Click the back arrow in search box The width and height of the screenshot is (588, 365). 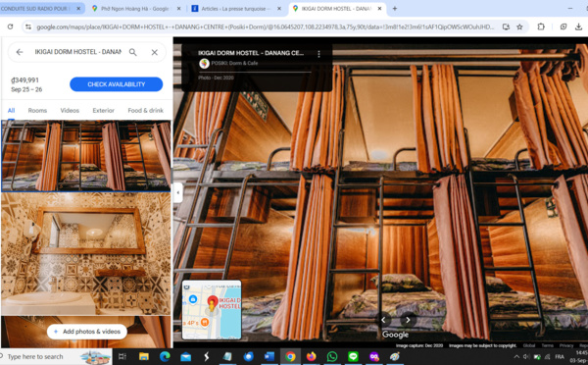(x=20, y=52)
